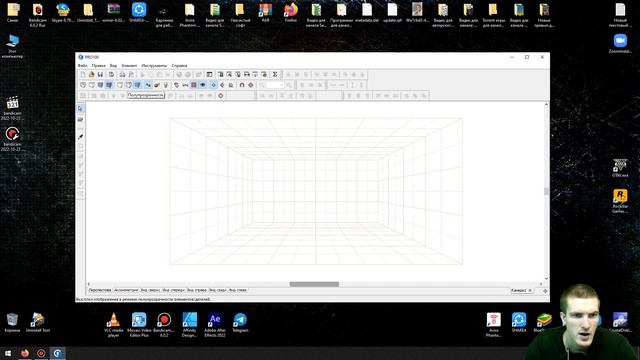Switch to the Вид справа tab
Viewport: 640px width, 360px height.
click(197, 290)
